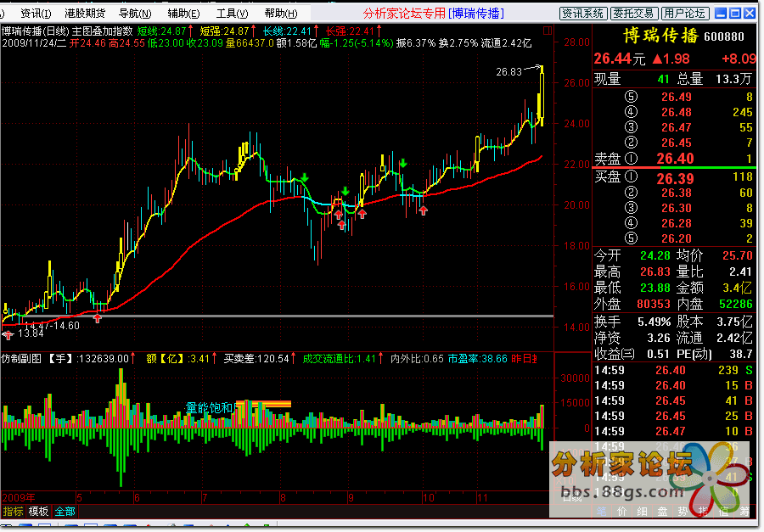This screenshot has height=532, width=764.
Task: Click the 30000 volume axis label
Action: (576, 378)
